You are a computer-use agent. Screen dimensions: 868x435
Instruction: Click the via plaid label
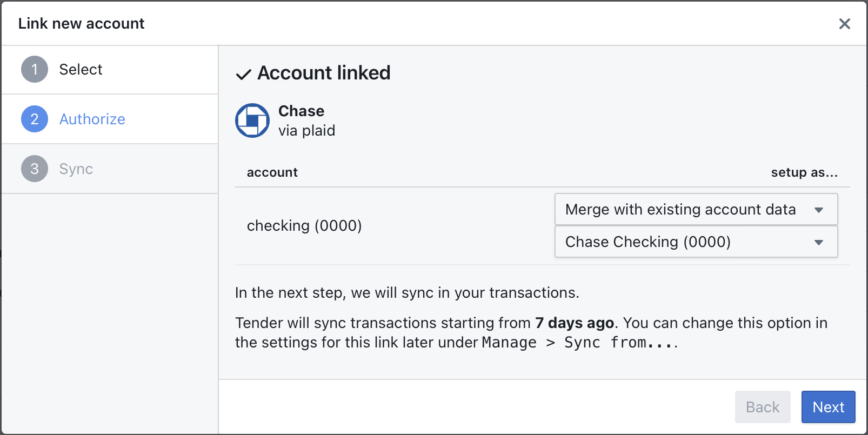306,130
